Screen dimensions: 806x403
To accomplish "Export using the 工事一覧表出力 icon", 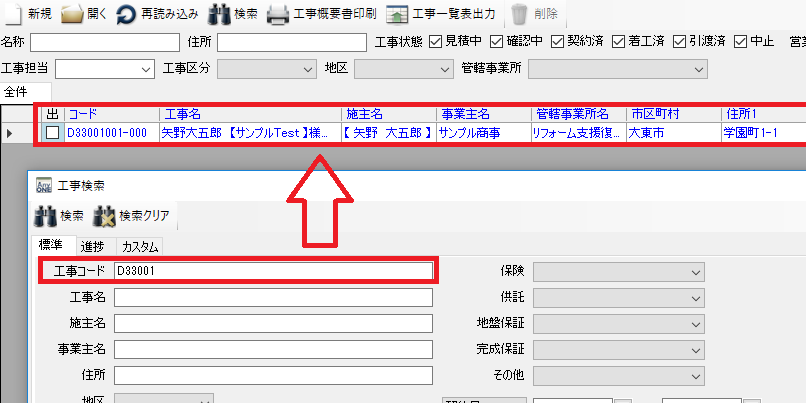I will [397, 14].
